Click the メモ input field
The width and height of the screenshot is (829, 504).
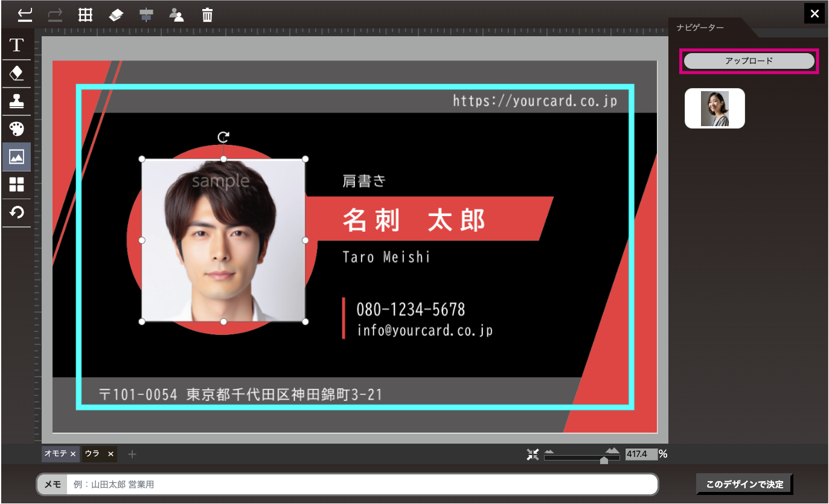tap(362, 484)
